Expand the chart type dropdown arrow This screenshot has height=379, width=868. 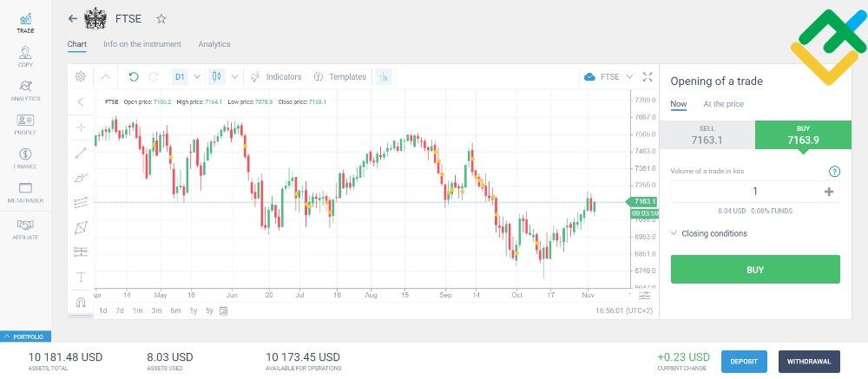point(234,77)
